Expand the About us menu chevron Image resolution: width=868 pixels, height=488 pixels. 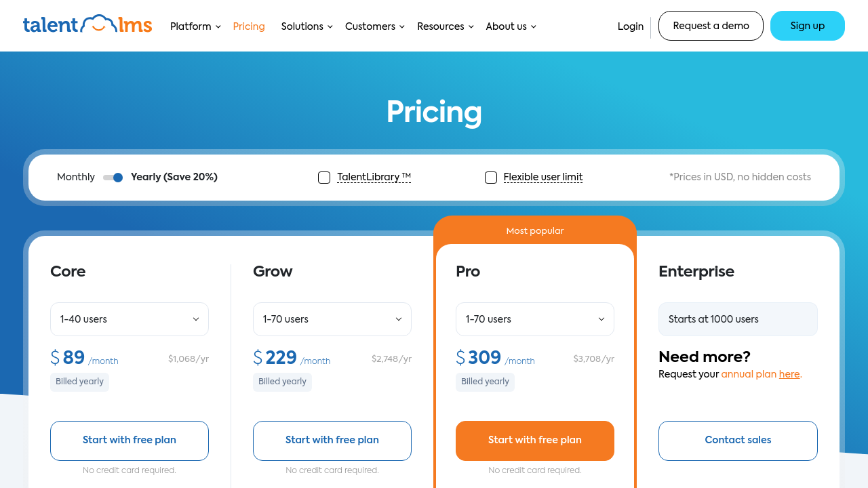(x=534, y=27)
